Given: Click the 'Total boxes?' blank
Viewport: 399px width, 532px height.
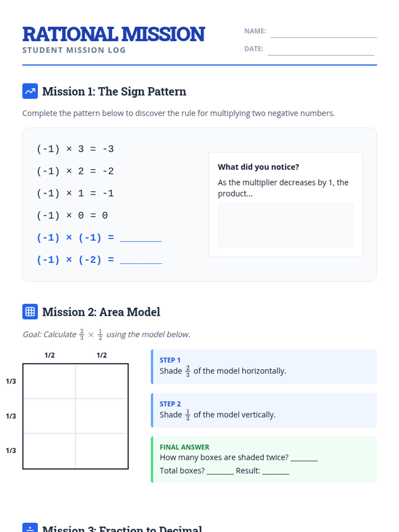Looking at the screenshot, I should pos(220,471).
